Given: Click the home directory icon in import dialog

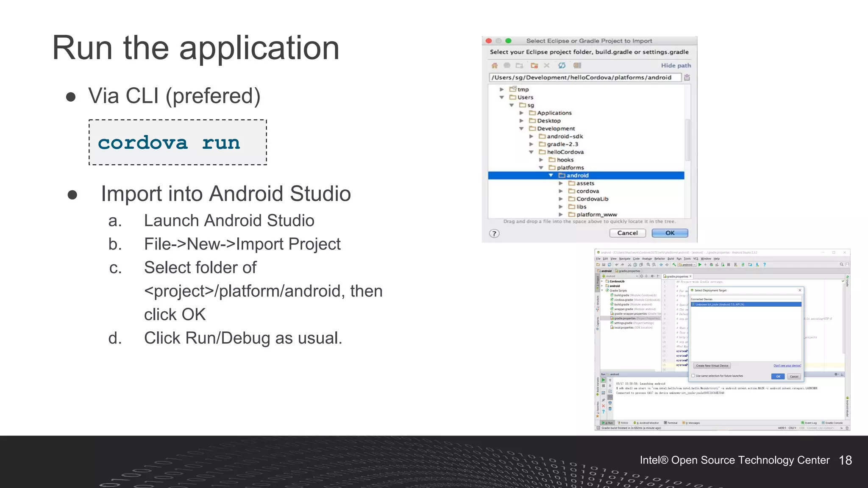Looking at the screenshot, I should coord(495,65).
